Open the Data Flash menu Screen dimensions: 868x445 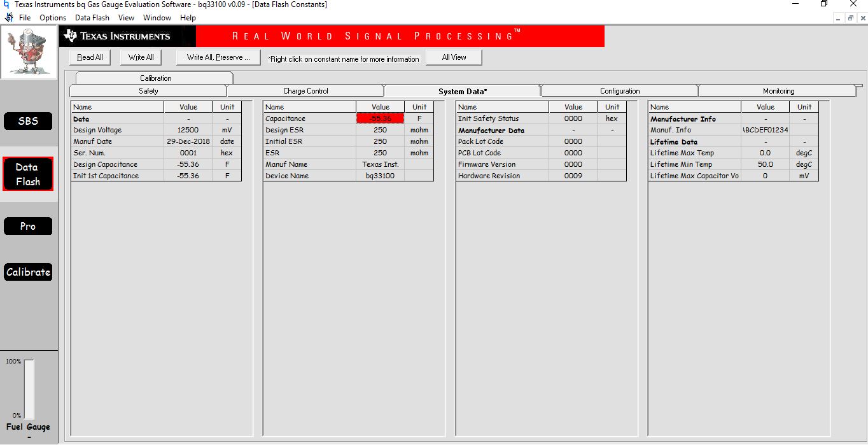(x=92, y=18)
